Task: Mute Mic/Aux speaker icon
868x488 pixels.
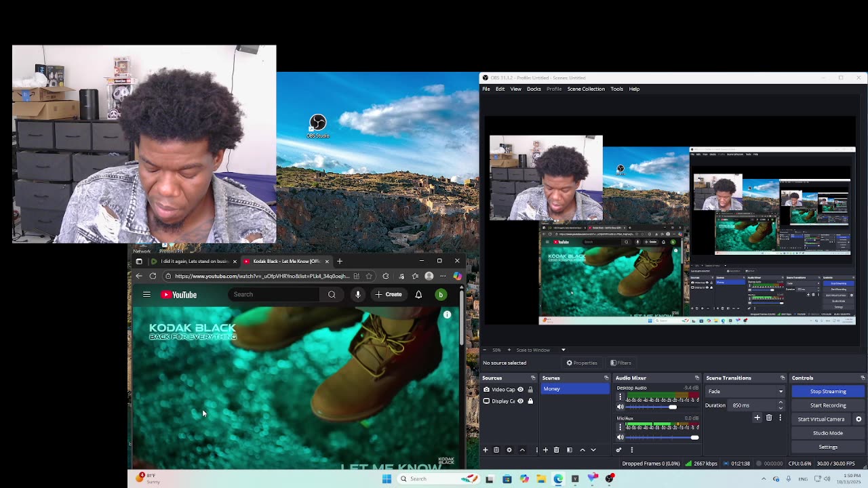Action: click(620, 437)
